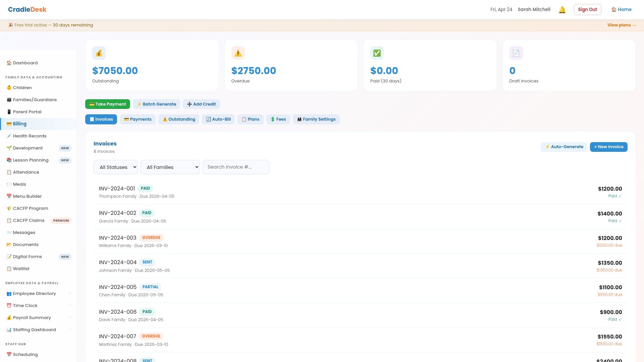The image size is (644, 362).
Task: Open the Staffing Dashboard
Action: [35, 329]
